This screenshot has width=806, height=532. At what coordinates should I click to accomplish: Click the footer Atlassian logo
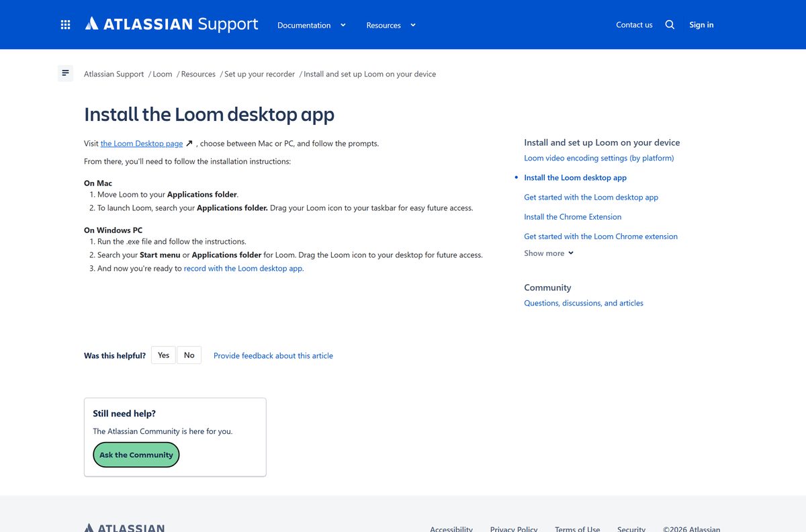click(x=124, y=528)
